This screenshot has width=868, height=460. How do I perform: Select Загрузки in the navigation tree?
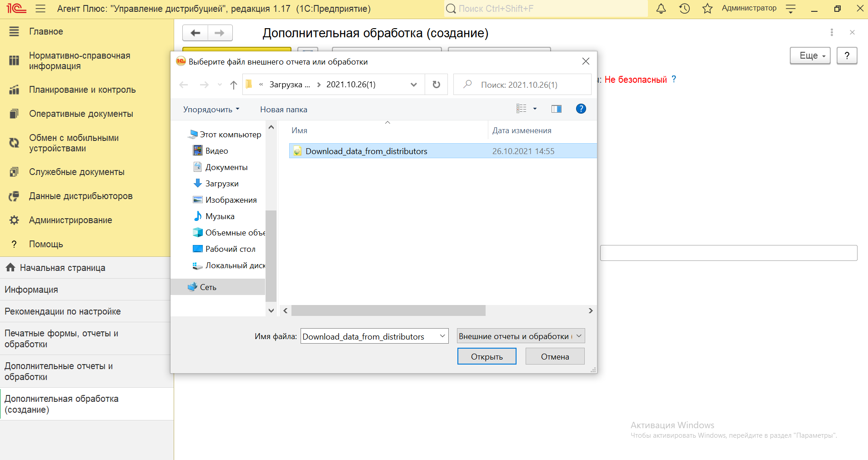(x=222, y=184)
